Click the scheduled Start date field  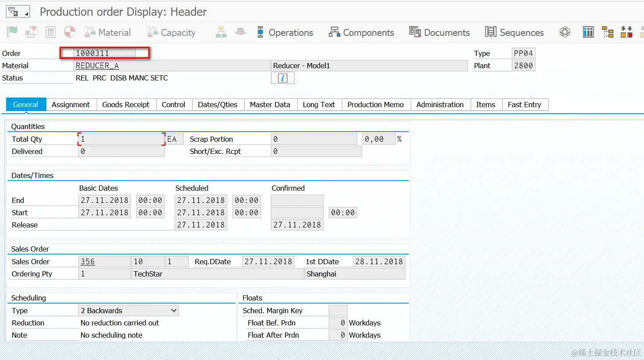point(201,213)
